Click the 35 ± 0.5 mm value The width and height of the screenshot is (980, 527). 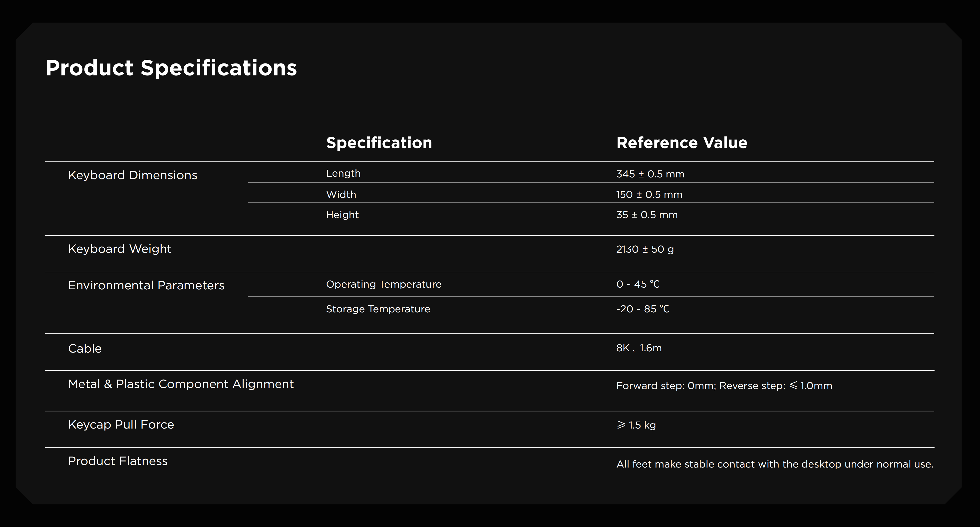pyautogui.click(x=647, y=215)
